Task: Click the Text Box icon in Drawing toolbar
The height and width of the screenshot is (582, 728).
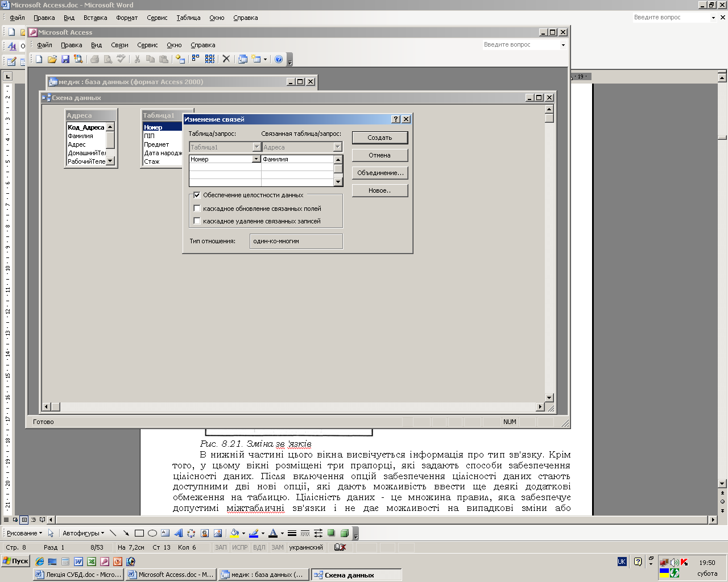Action: (x=166, y=533)
